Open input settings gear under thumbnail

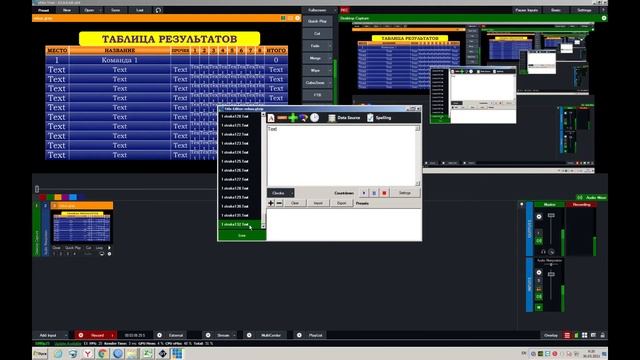[x=109, y=254]
